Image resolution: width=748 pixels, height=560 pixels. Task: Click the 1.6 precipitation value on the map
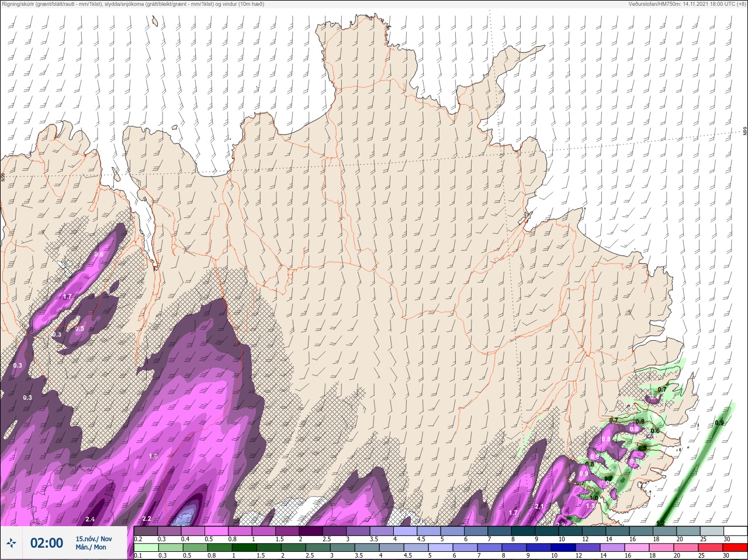click(x=153, y=456)
